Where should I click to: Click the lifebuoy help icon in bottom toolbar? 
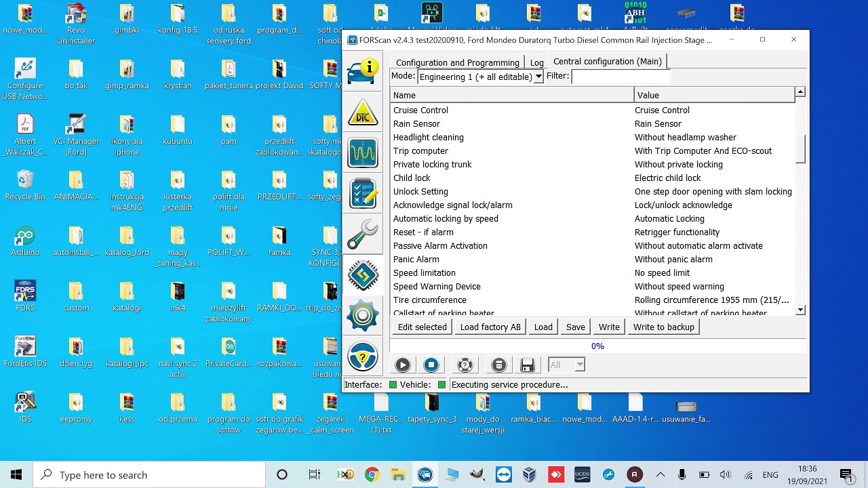[x=465, y=365]
